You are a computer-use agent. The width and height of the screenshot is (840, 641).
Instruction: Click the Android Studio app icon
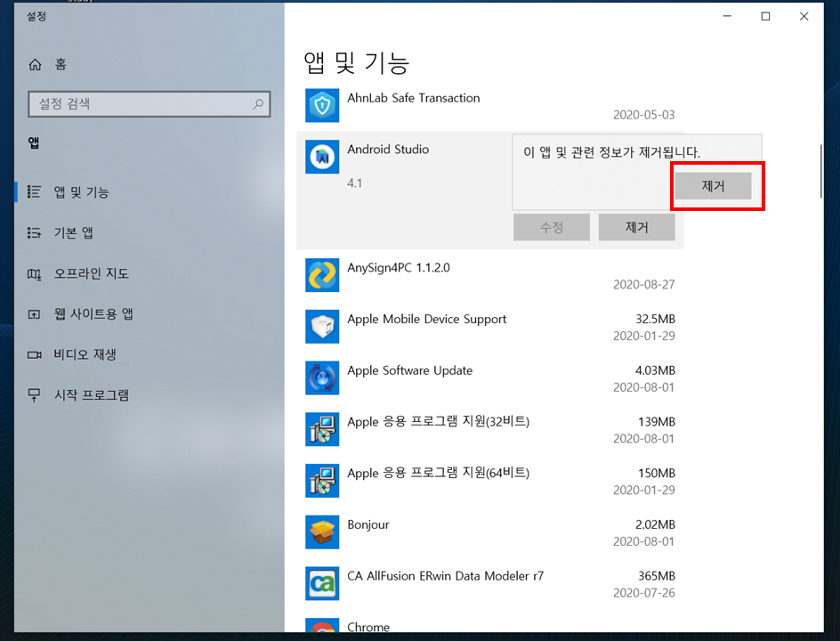(322, 157)
